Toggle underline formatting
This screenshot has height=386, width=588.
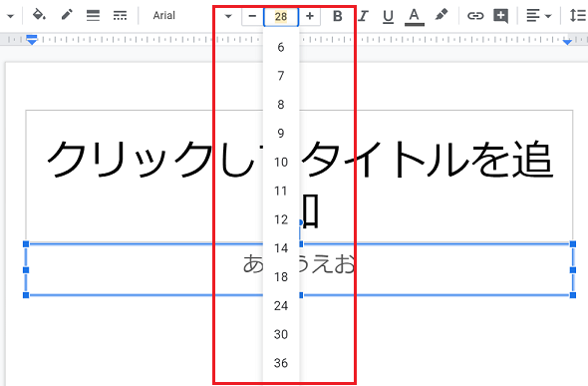pos(388,17)
